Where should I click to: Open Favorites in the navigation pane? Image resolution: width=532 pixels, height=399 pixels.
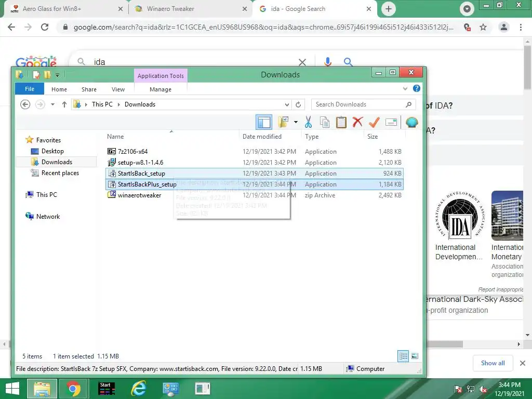[x=48, y=140]
